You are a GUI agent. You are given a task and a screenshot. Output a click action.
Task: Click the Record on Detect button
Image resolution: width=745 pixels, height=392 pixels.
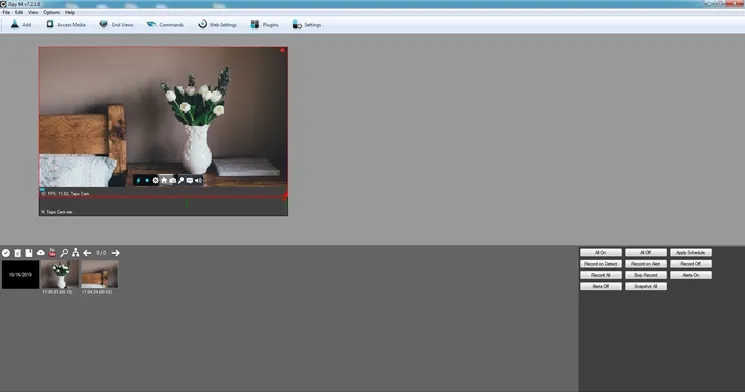point(601,264)
